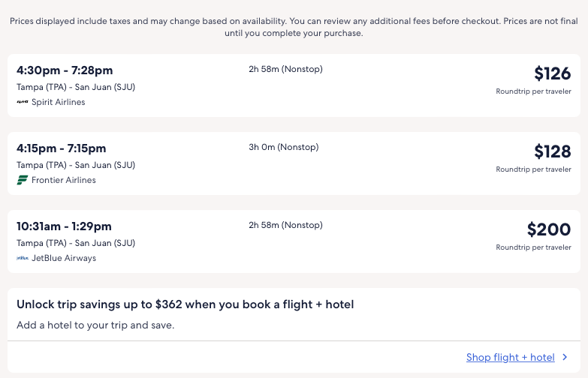Select the 4:15pm - 7:15pm Frontier flight
This screenshot has width=588, height=378.
click(x=62, y=148)
